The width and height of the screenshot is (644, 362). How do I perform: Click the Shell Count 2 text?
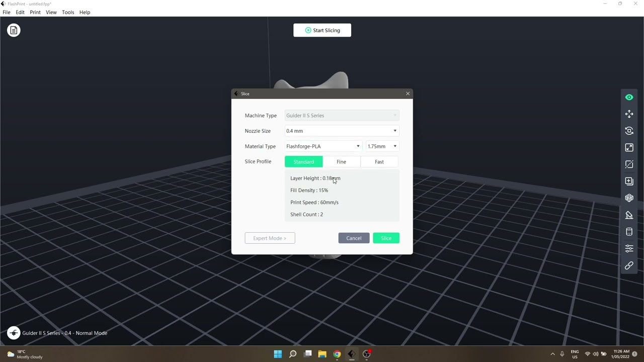point(307,215)
